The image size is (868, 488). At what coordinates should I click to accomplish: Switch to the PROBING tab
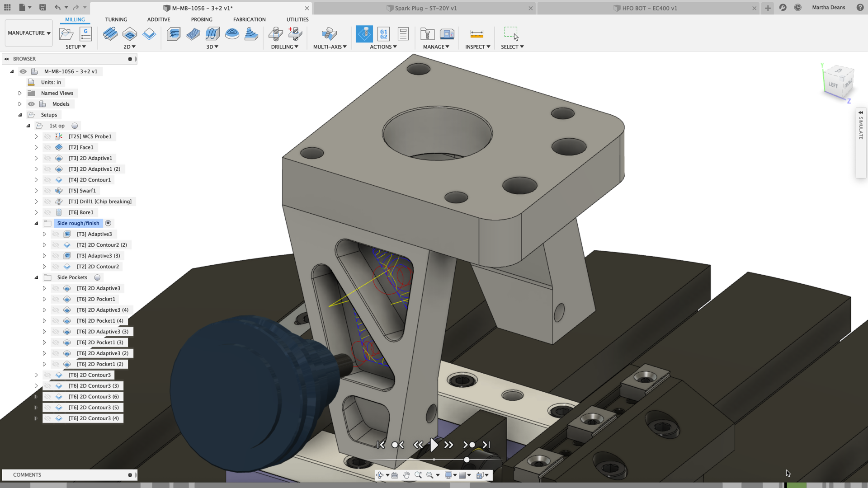tap(201, 19)
